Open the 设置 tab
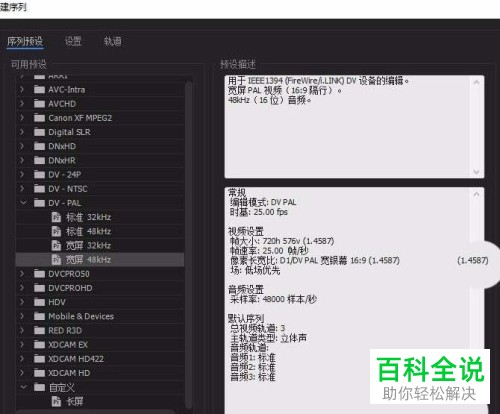This screenshot has width=500, height=414. tap(73, 41)
